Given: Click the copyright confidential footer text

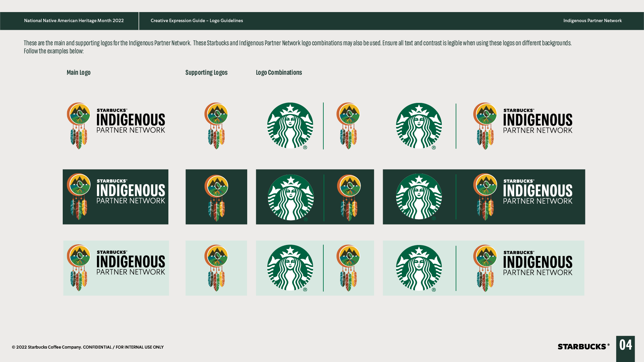Looking at the screenshot, I should (x=88, y=347).
